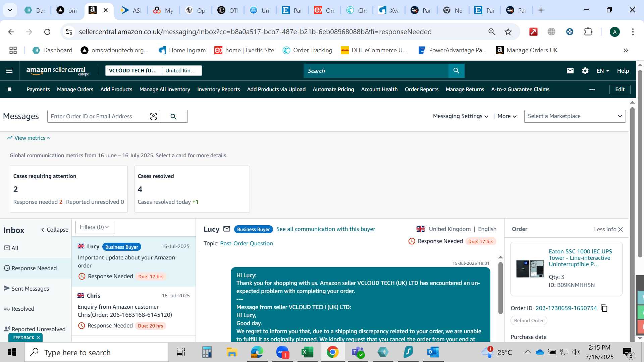Open Outlook from the Windows taskbar
The image size is (644, 362).
(x=433, y=352)
